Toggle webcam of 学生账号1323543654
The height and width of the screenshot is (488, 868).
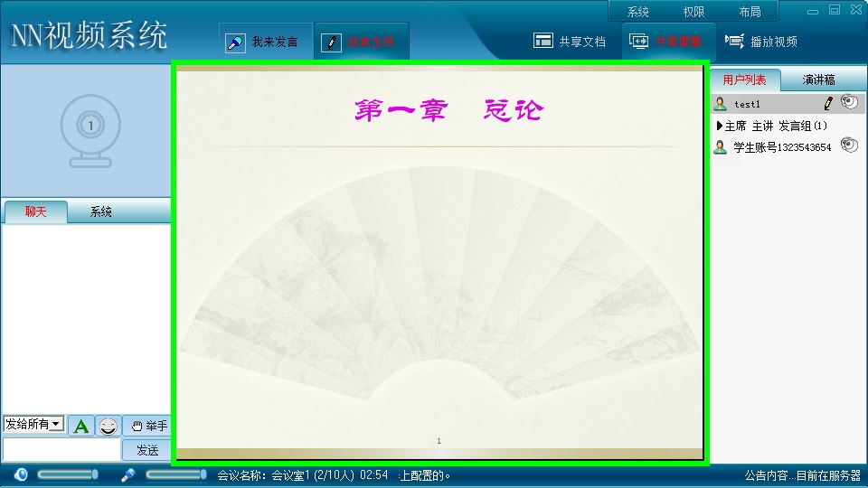(849, 145)
